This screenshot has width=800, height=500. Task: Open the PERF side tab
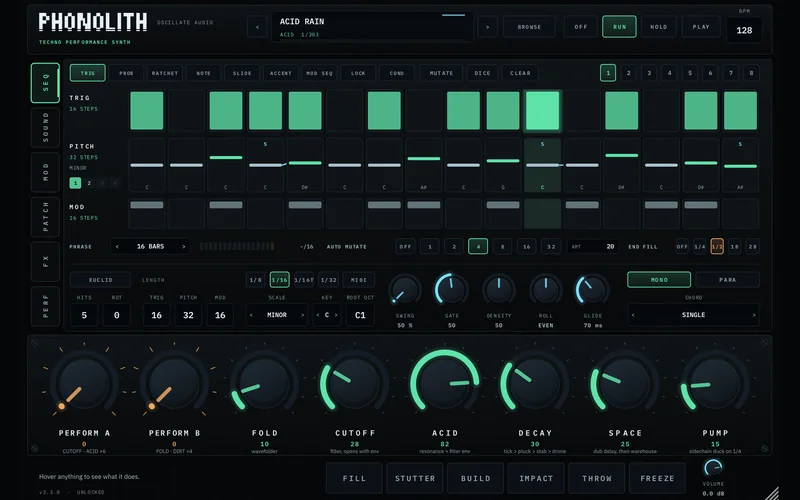45,307
